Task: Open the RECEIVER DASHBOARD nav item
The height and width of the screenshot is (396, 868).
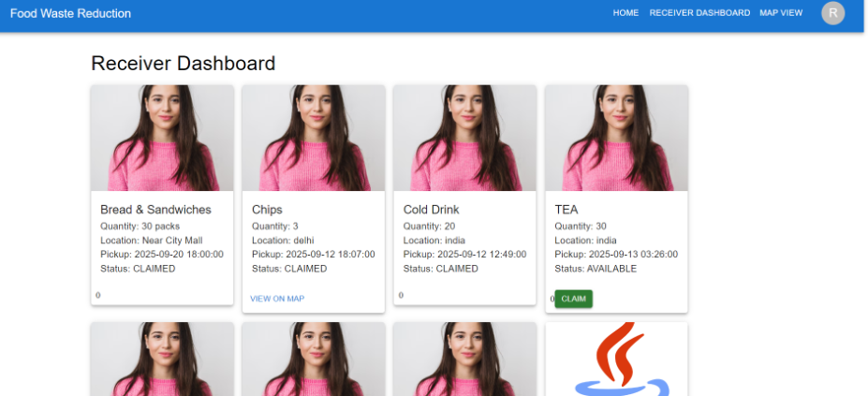Action: click(699, 13)
